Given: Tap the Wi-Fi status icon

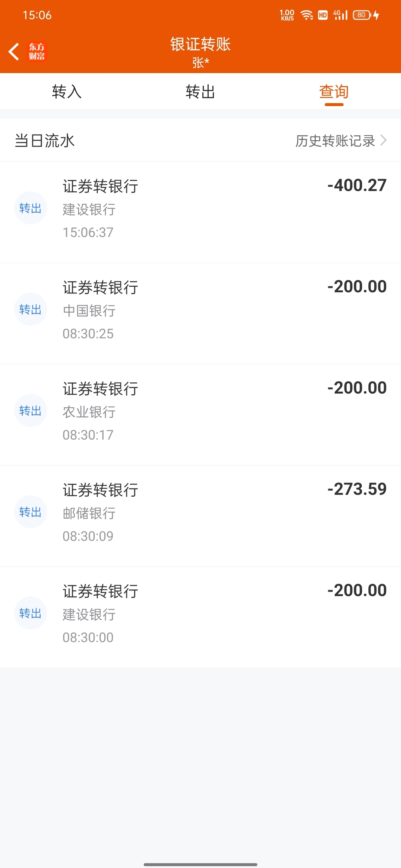Looking at the screenshot, I should click(x=307, y=15).
